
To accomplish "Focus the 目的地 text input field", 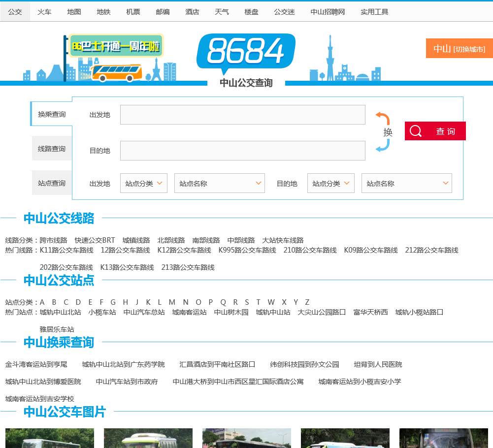I will click(242, 151).
